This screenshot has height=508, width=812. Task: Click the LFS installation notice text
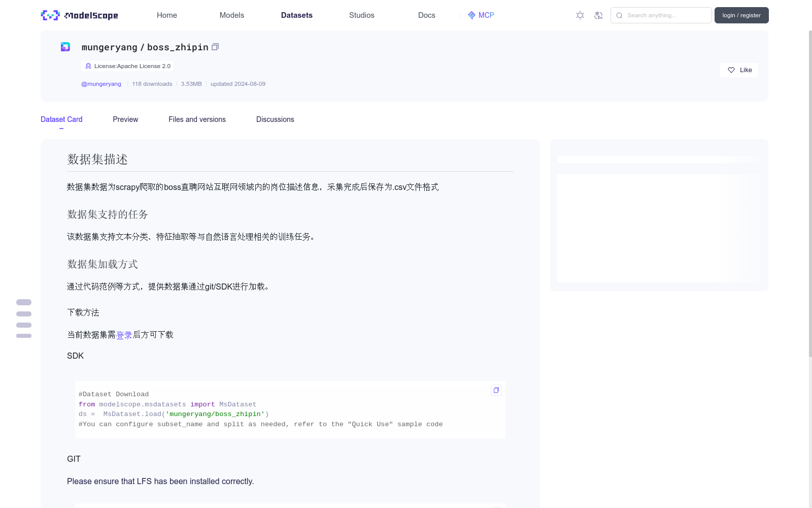[x=160, y=481]
